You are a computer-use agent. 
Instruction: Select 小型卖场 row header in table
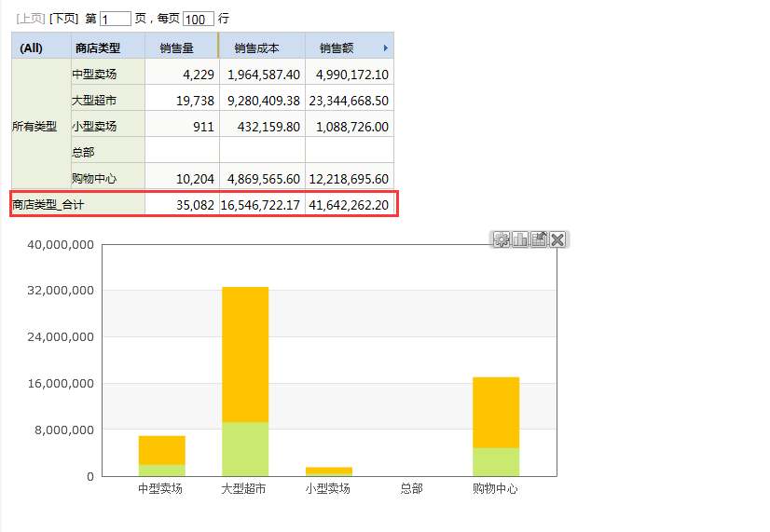tap(108, 124)
